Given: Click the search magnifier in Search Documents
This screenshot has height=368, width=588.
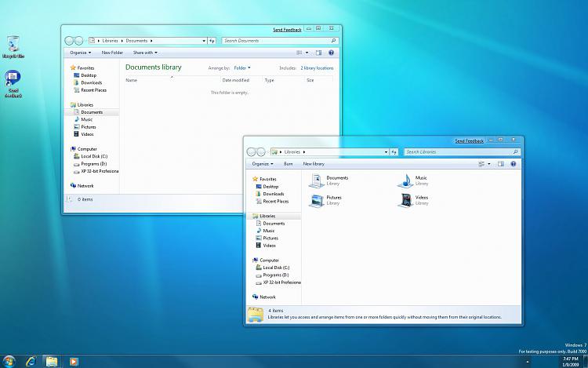Looking at the screenshot, I should (x=333, y=41).
